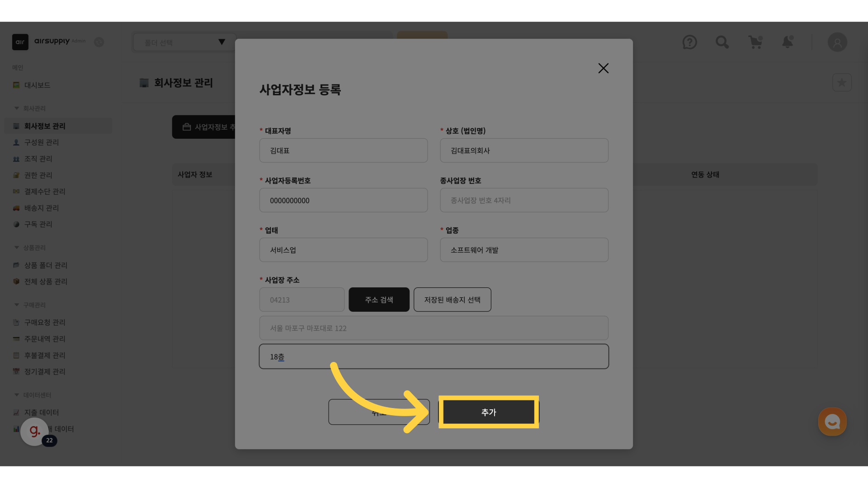868x488 pixels.
Task: Open 결제수단 관리 in the sidebar
Action: pyautogui.click(x=44, y=192)
